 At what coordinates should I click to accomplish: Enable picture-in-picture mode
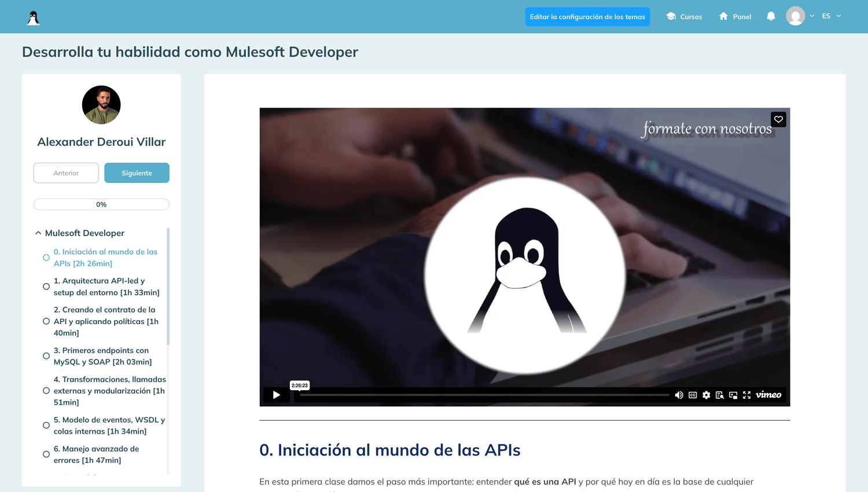[733, 395]
